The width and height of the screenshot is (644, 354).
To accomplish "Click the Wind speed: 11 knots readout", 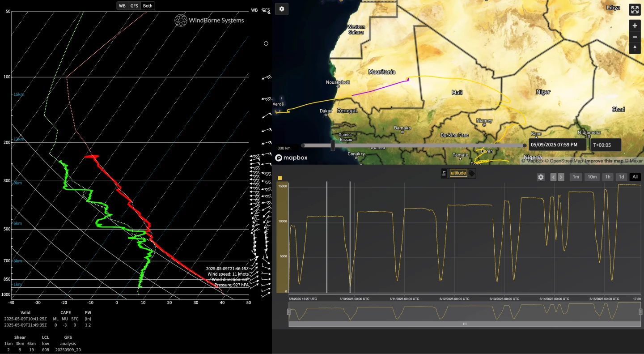I will coord(228,274).
